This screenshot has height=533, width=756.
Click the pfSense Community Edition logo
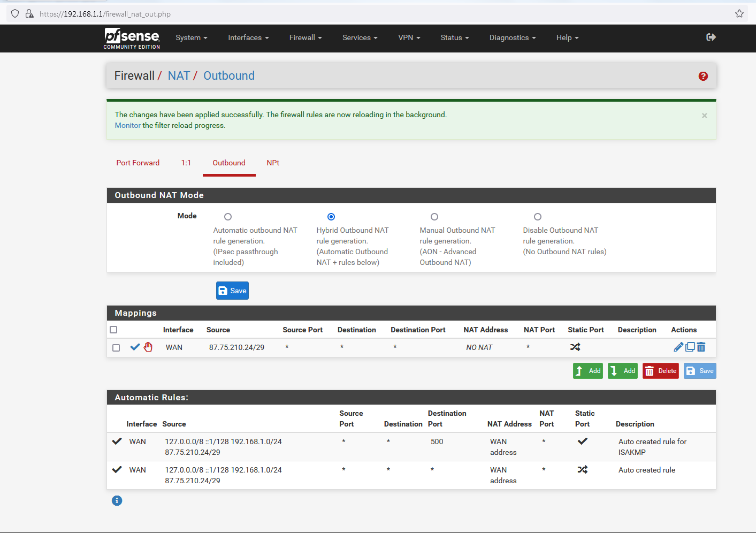(x=132, y=39)
